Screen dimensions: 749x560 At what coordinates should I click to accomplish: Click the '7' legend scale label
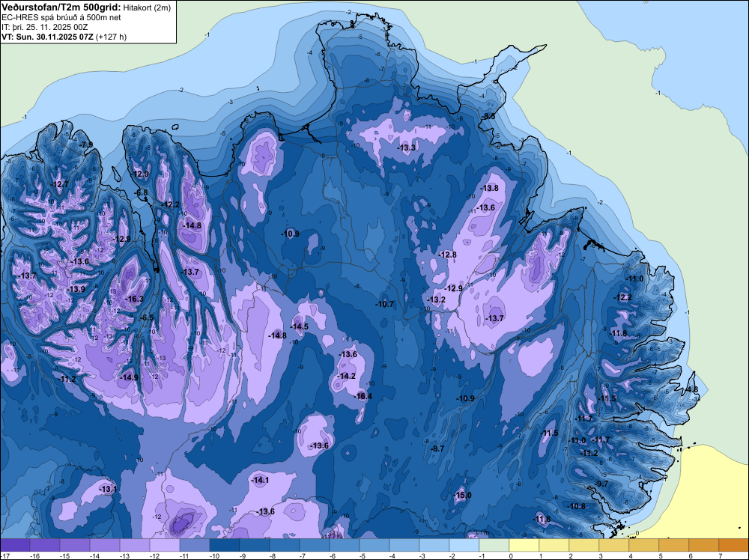coord(721,556)
